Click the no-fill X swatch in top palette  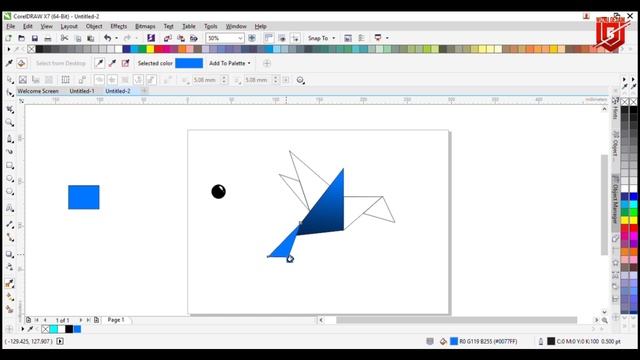[x=31, y=49]
